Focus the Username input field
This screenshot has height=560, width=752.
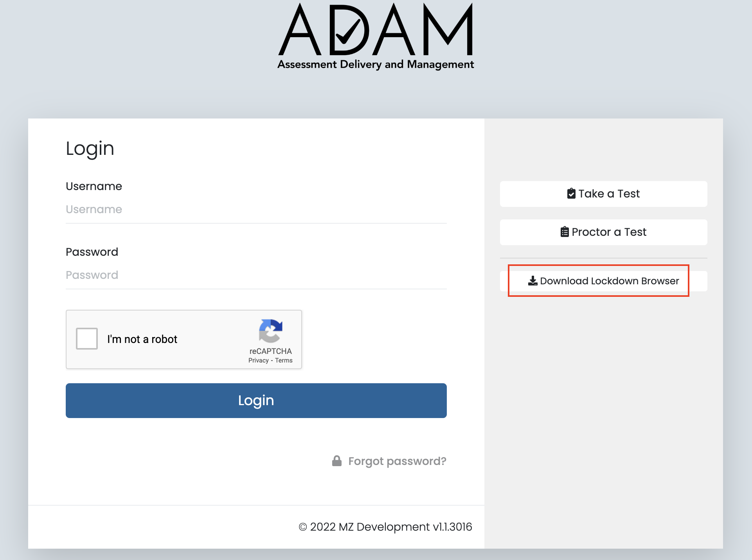(256, 210)
